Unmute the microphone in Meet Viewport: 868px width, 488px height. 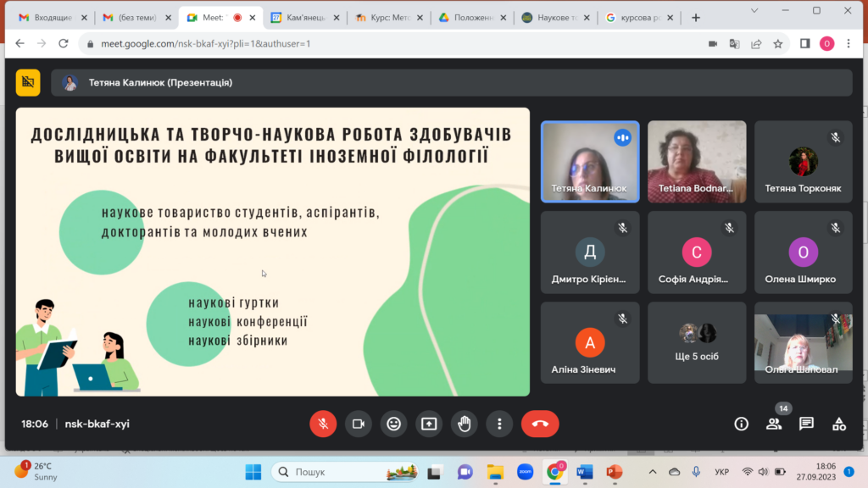pos(323,424)
